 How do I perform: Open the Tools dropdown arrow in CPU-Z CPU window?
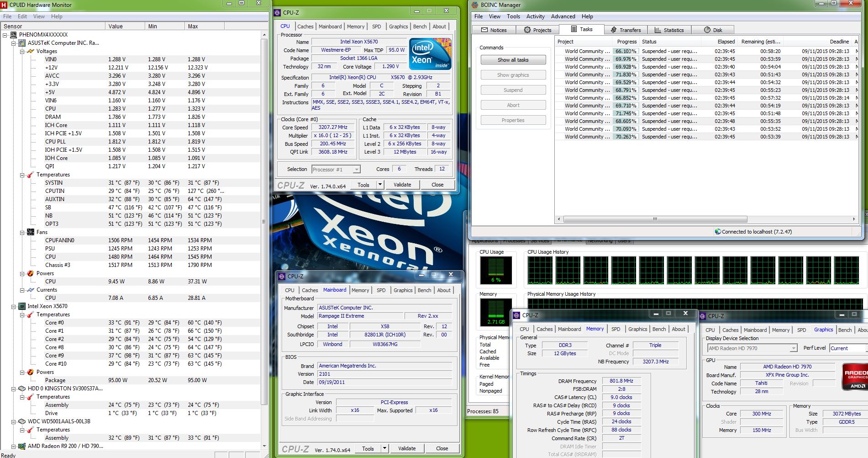coord(380,185)
